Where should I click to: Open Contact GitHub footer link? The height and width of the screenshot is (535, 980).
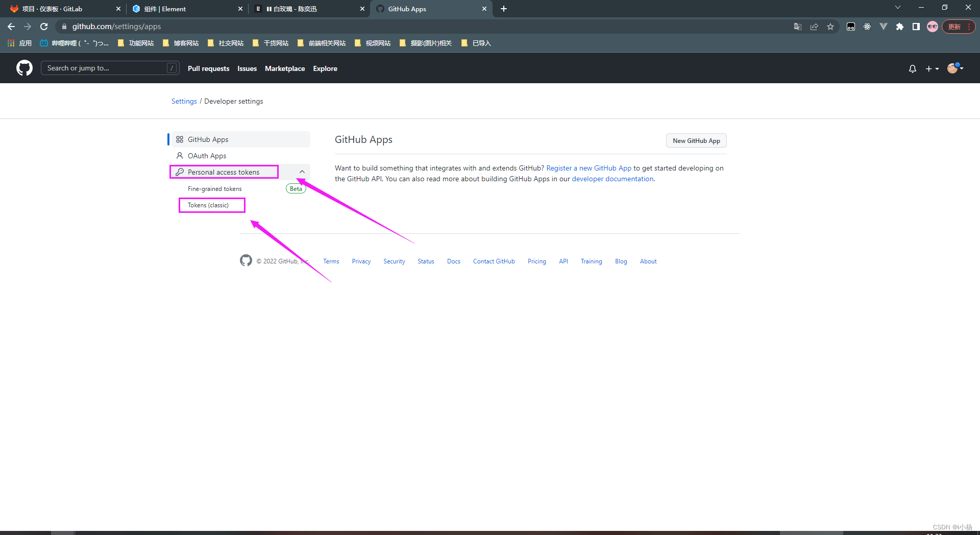(494, 261)
